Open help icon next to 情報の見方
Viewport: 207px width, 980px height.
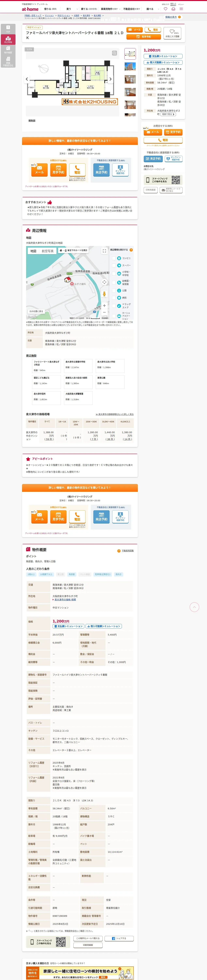click(x=179, y=17)
